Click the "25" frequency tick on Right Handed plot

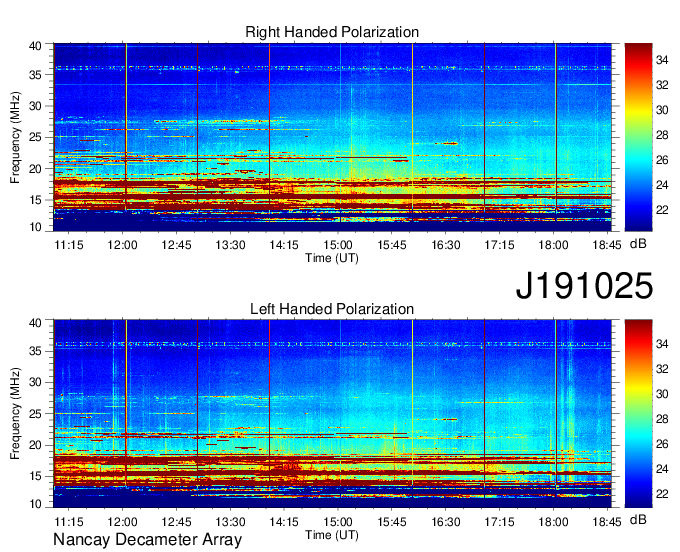tap(35, 137)
